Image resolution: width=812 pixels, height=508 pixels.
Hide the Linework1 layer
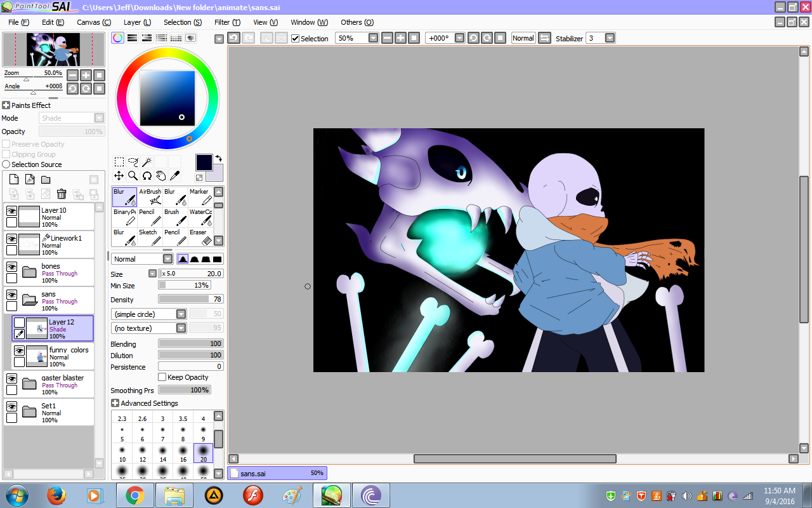[11, 239]
